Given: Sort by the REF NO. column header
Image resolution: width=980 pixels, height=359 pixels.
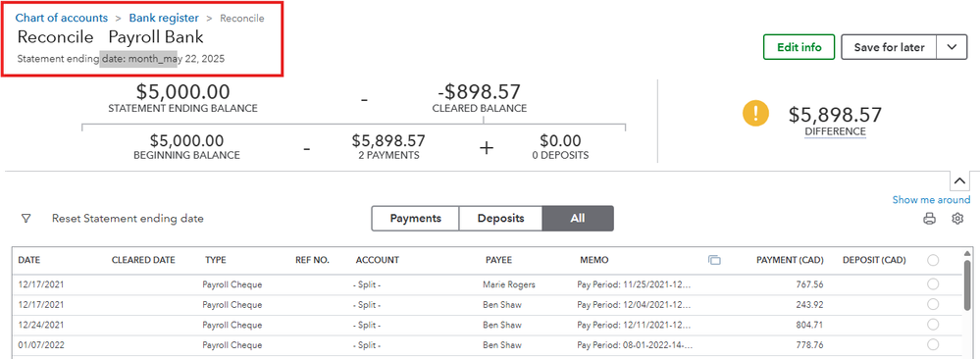Looking at the screenshot, I should pos(312,260).
